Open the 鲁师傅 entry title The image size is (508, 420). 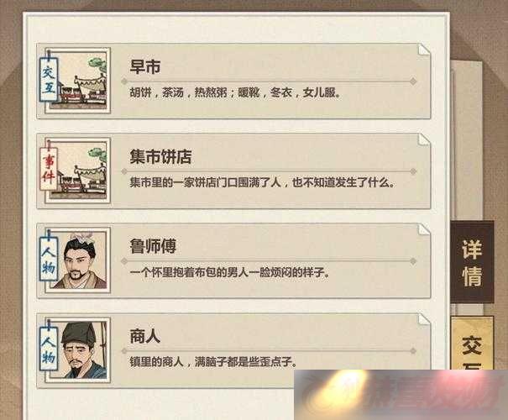point(153,246)
